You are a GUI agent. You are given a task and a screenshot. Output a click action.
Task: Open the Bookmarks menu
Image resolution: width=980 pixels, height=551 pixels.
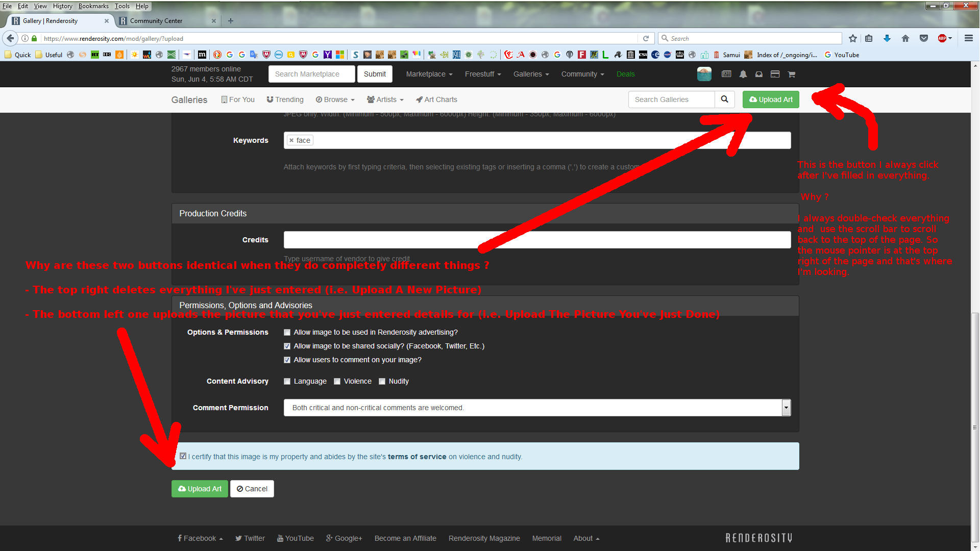(93, 6)
